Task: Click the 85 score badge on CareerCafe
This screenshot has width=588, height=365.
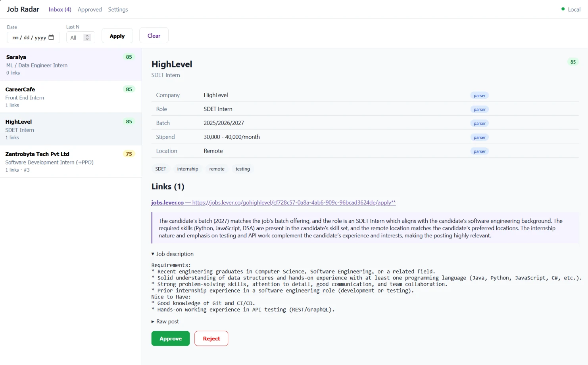Action: (x=129, y=89)
